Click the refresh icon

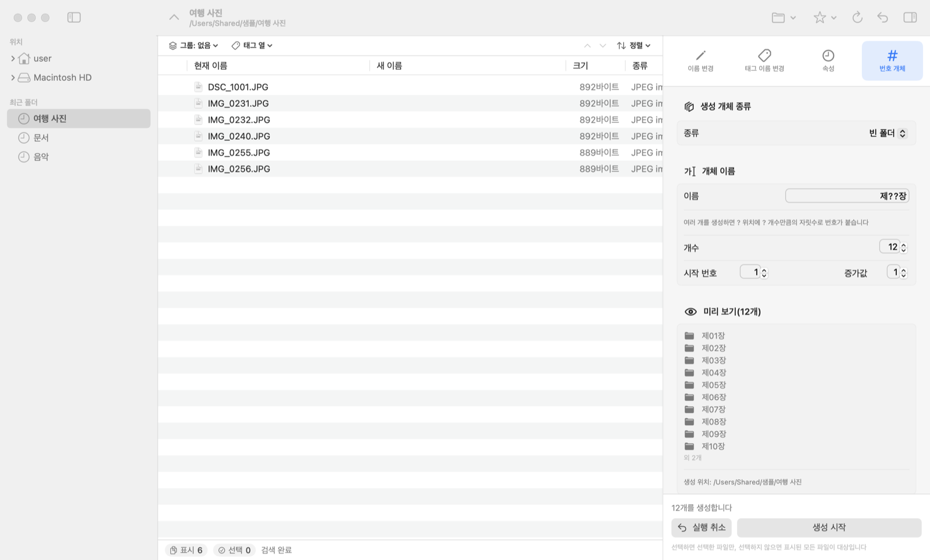click(x=857, y=17)
